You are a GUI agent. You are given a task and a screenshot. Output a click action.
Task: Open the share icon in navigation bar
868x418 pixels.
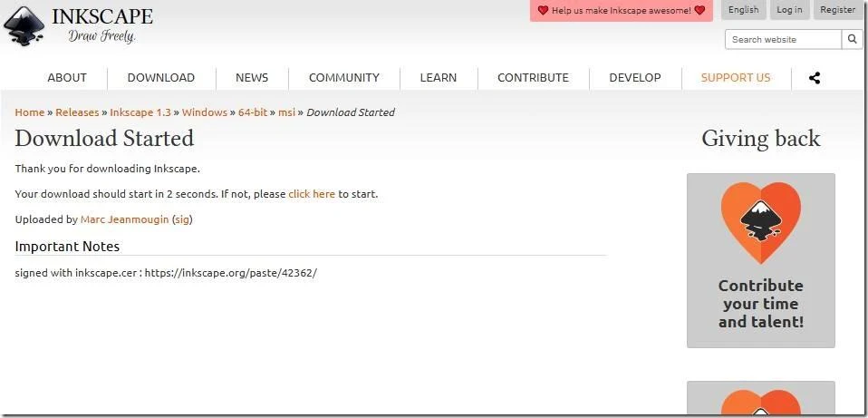[815, 78]
